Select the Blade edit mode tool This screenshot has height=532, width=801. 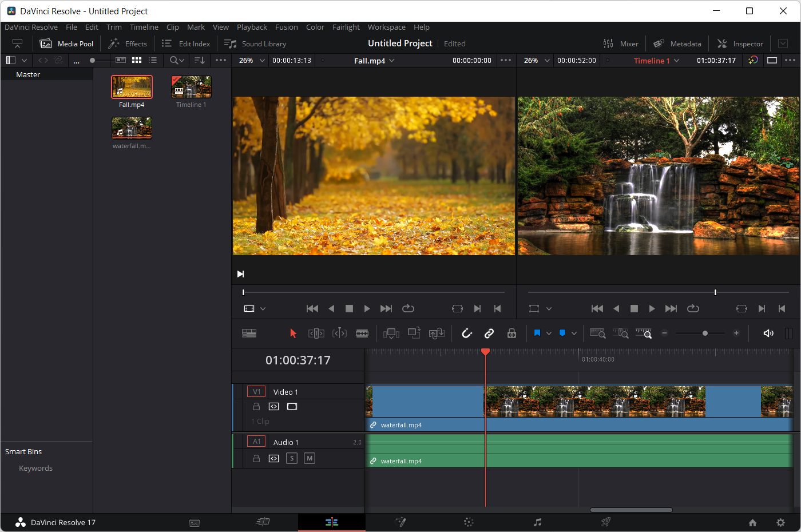(362, 334)
